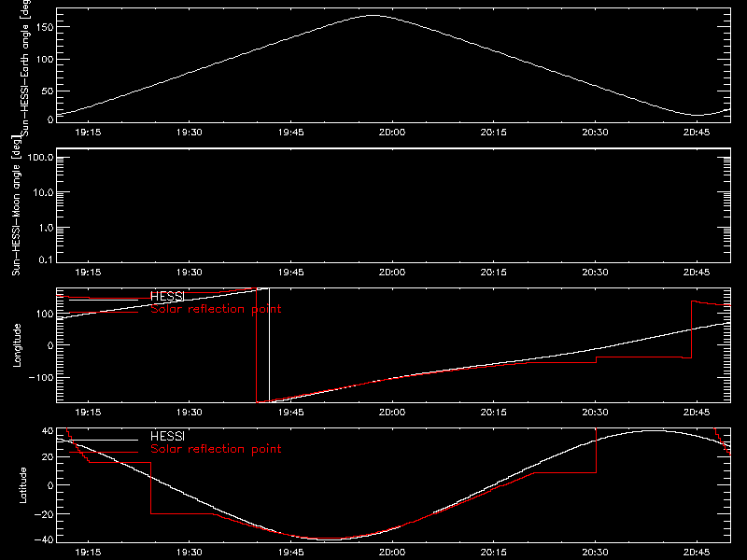Screen dimensions: 747x560
Task: Click the 50 tick on Earth angle axis
Action: 48,91
